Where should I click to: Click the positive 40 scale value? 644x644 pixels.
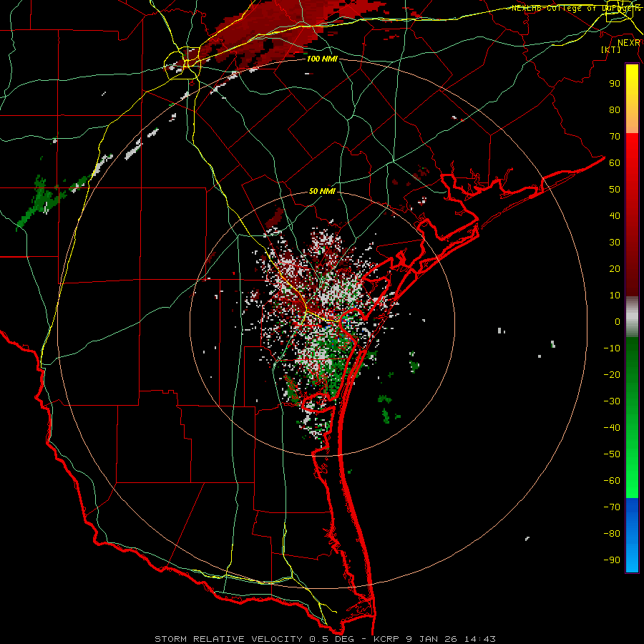point(615,216)
